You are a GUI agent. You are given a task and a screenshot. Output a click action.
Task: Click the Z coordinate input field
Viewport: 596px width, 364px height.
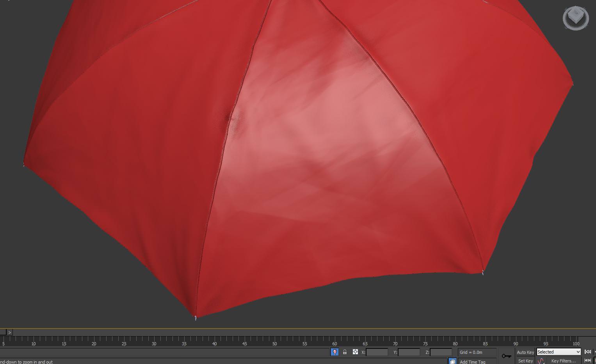tap(441, 352)
